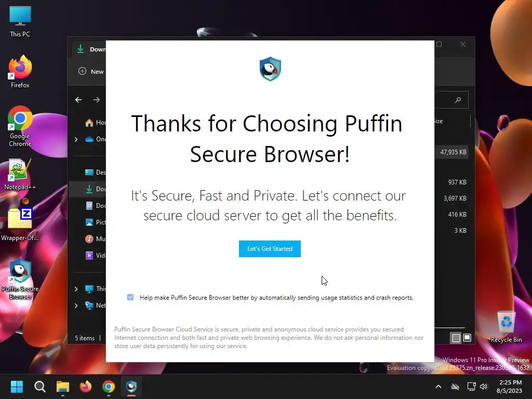Switch Explorer to details view icon
Image resolution: width=532 pixels, height=399 pixels.
point(456,338)
